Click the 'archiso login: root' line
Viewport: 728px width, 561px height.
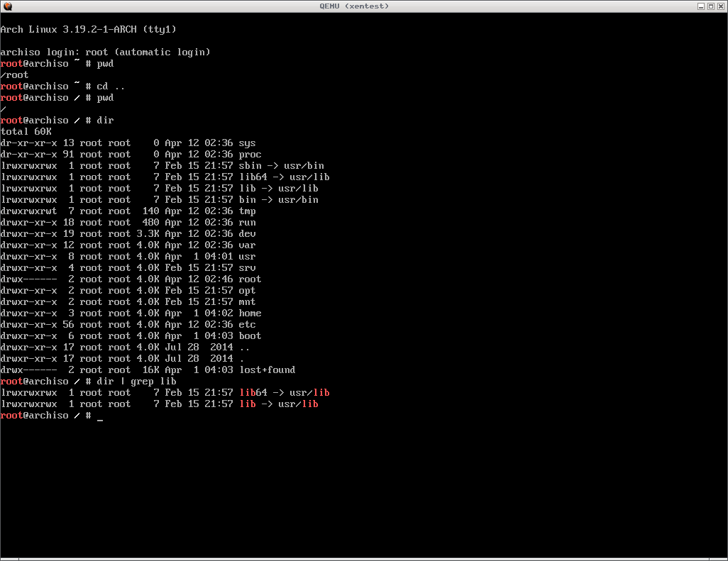tap(105, 52)
